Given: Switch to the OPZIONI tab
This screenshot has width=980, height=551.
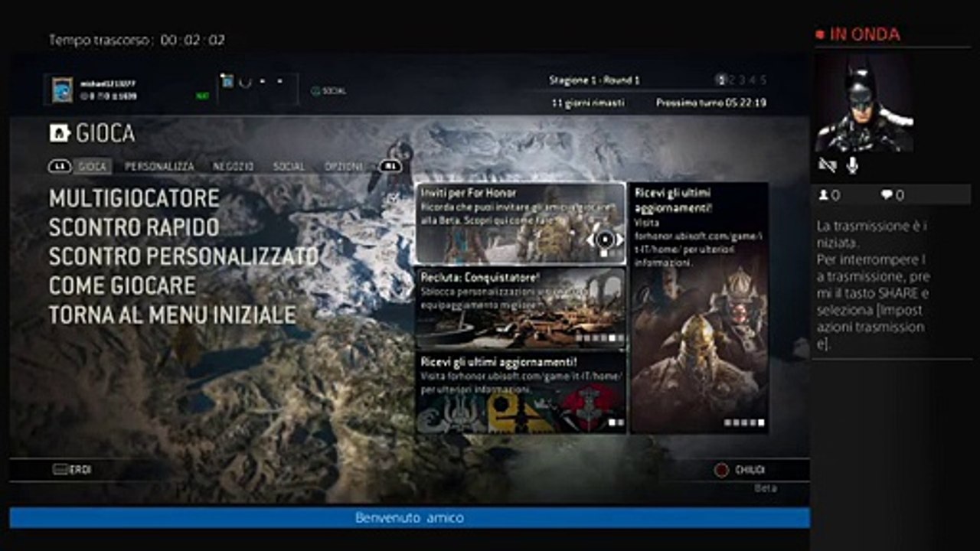Looking at the screenshot, I should click(x=344, y=166).
